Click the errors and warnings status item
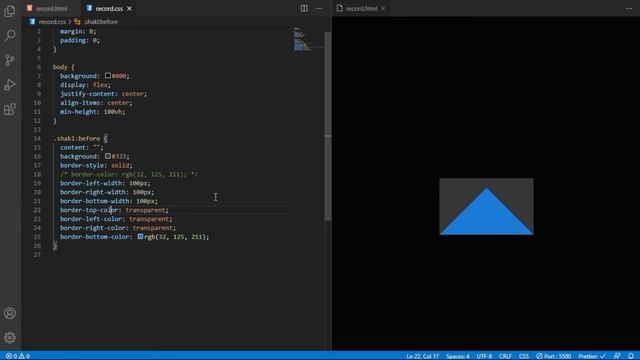 coord(18,356)
